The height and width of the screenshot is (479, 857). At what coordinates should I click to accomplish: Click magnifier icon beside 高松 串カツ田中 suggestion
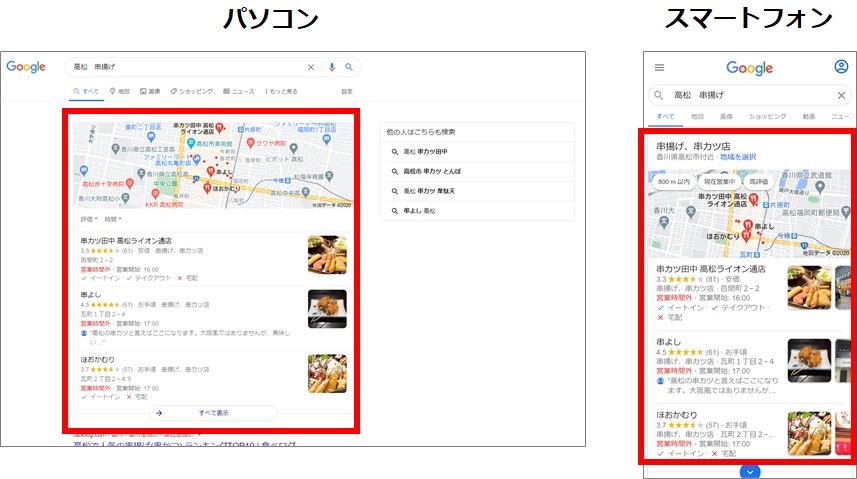(394, 151)
